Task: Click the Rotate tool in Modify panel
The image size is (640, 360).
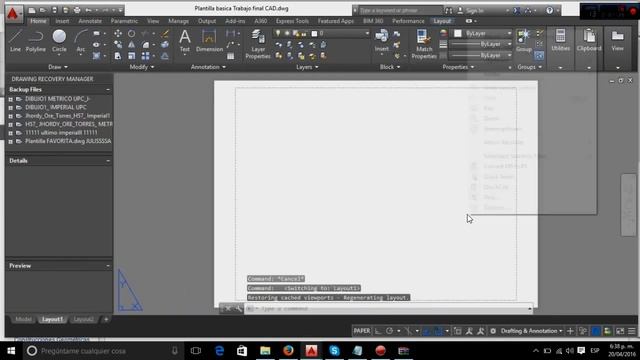Action: [x=131, y=33]
